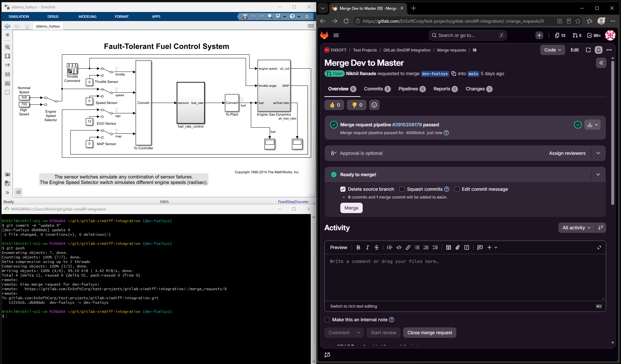Expand the comment editor to full screen
The image size is (621, 364).
[x=599, y=247]
